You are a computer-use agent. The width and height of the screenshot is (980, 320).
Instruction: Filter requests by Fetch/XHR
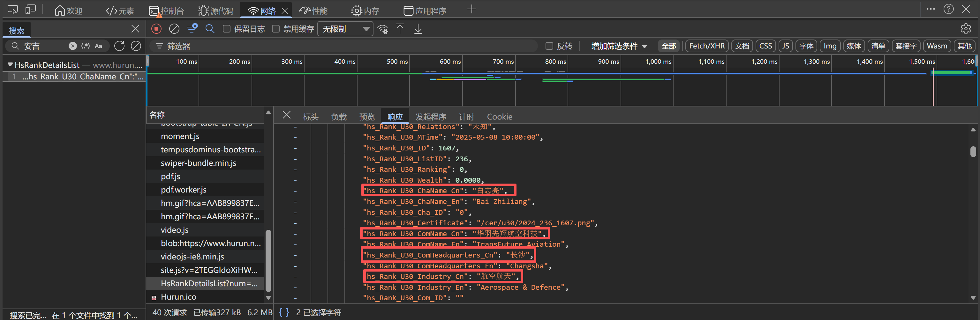(707, 46)
